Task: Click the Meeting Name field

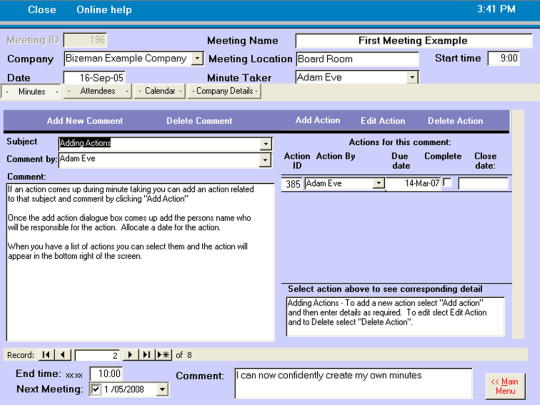Action: [x=413, y=41]
